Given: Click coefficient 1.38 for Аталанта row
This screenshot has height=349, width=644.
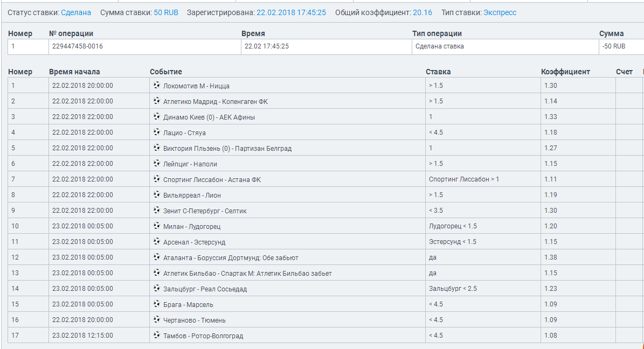Looking at the screenshot, I should pyautogui.click(x=551, y=257).
